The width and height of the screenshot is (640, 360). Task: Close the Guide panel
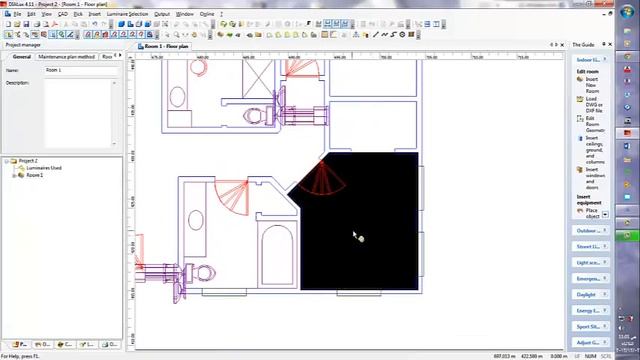pyautogui.click(x=610, y=44)
